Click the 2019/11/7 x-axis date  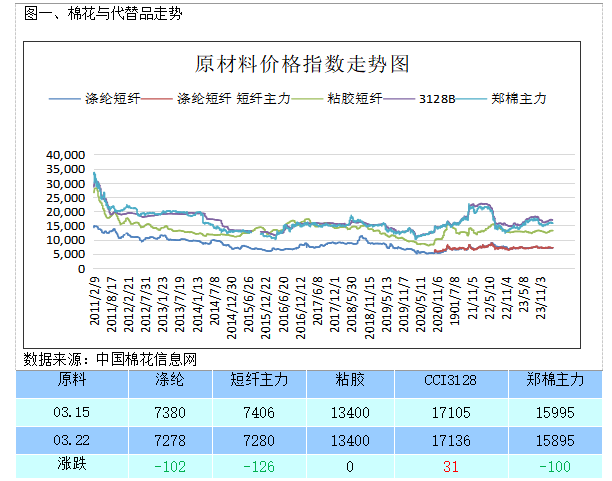coord(404,305)
